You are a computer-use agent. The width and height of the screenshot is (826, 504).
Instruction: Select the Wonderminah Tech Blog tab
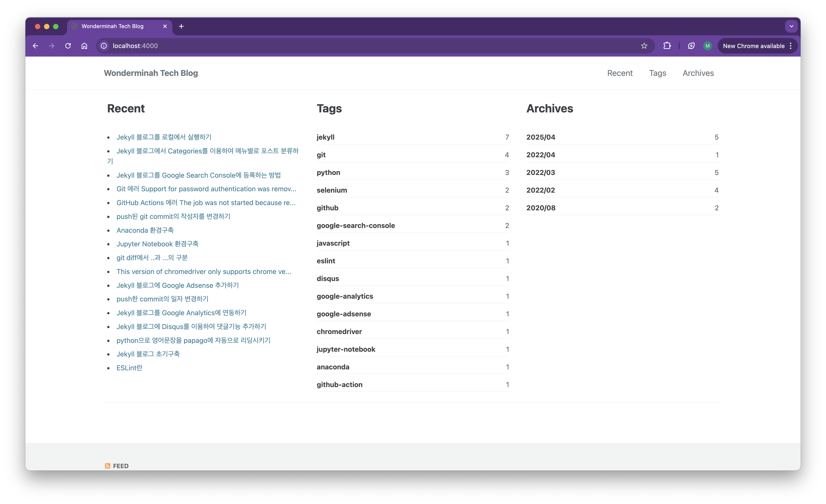tap(113, 26)
